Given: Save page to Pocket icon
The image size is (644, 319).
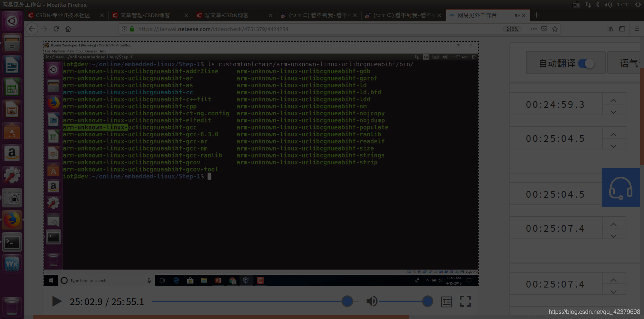Looking at the screenshot, I should 544,29.
